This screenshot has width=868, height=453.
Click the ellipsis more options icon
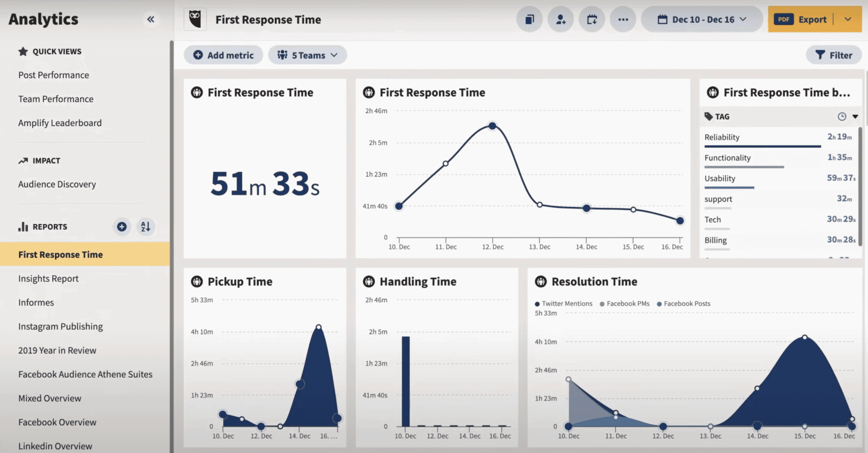point(623,20)
